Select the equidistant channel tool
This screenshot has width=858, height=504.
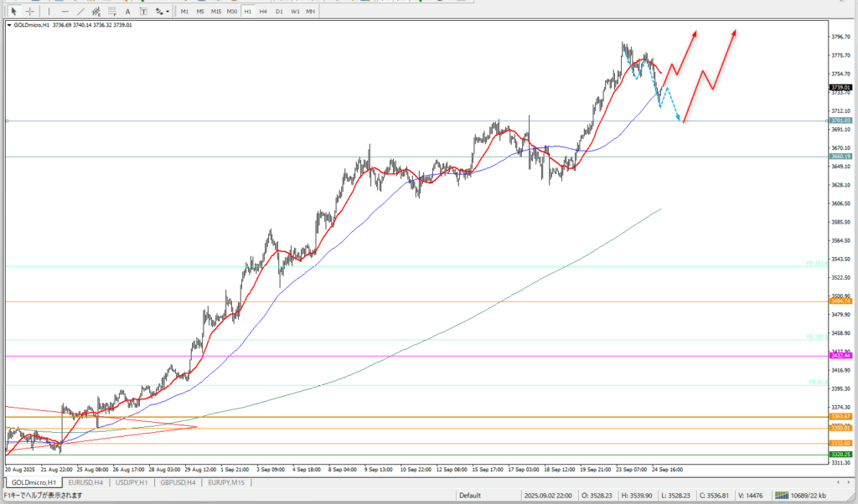click(x=97, y=11)
